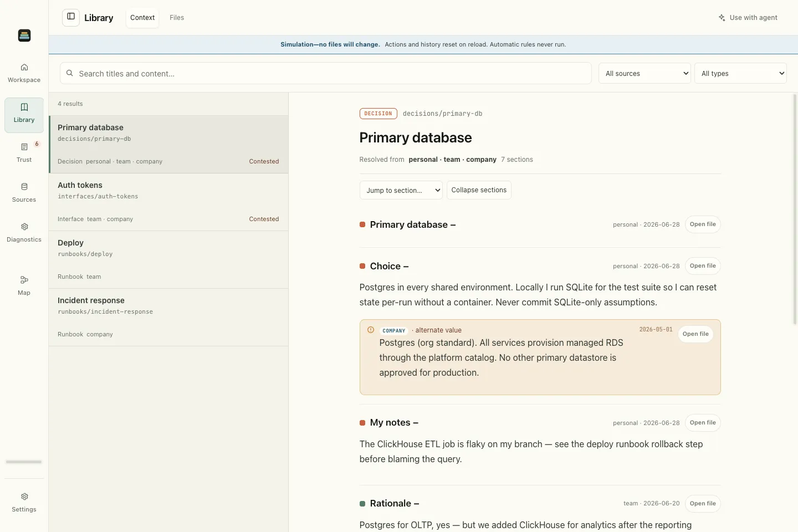Click team · 2026-06-20 label
The height and width of the screenshot is (532, 798).
651,504
